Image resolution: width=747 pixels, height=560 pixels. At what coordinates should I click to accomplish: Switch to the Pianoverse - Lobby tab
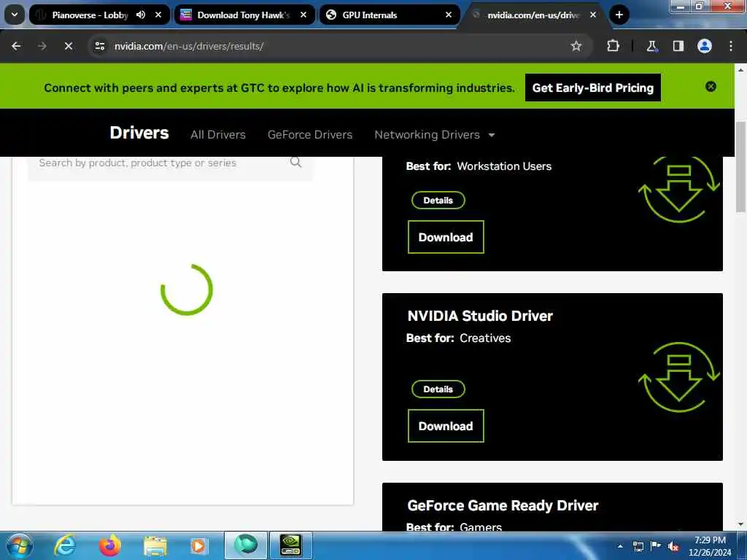(90, 15)
